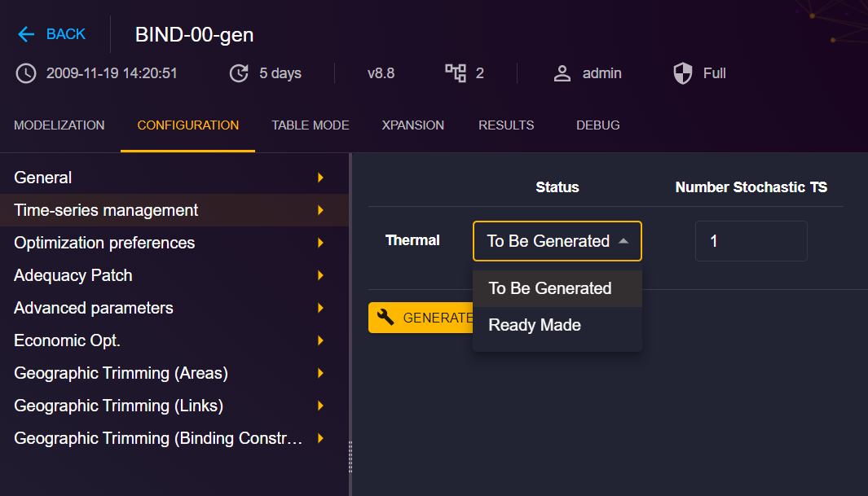Click the Full permission label
The height and width of the screenshot is (496, 868).
(714, 73)
